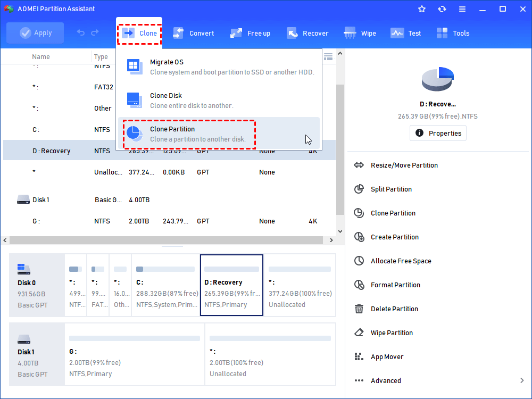Select the Unallocated 377.24 row in list
The height and width of the screenshot is (399, 532).
169,172
